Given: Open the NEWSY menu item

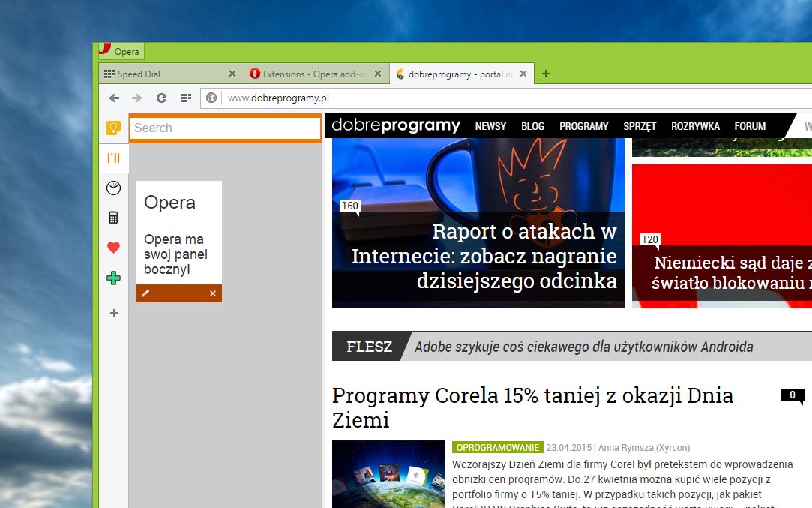Looking at the screenshot, I should [490, 126].
